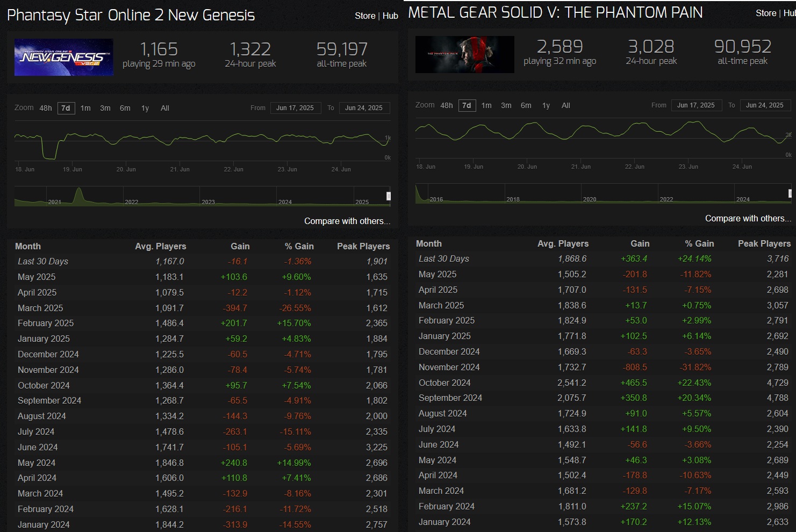Select All zoom on Metal Gear chart
The height and width of the screenshot is (532, 796).
click(x=566, y=105)
